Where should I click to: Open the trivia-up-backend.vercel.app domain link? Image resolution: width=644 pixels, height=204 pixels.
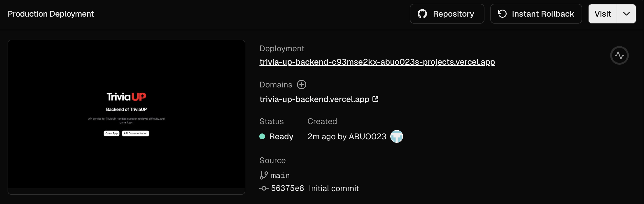314,99
